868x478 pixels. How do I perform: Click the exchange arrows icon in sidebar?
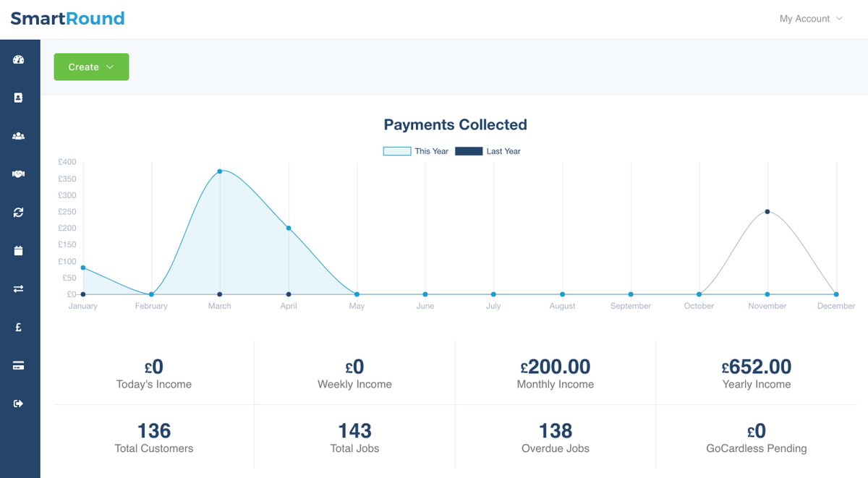pos(19,289)
